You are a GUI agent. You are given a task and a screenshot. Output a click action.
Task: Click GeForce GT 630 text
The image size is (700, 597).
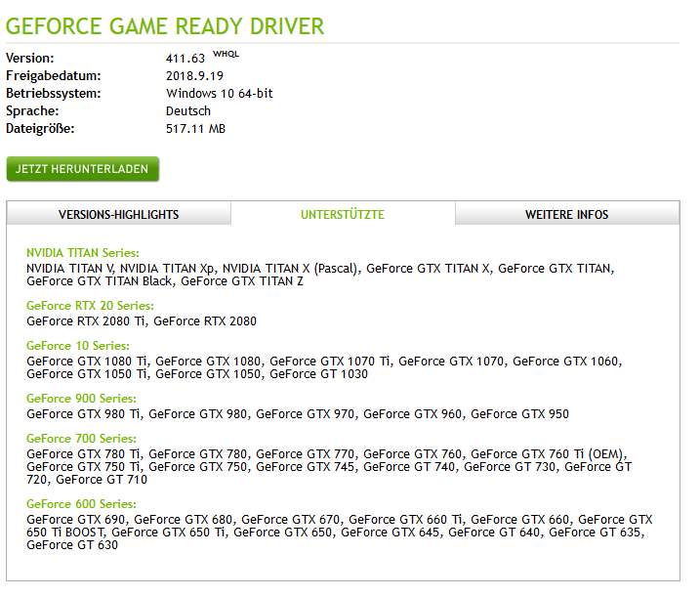72,545
